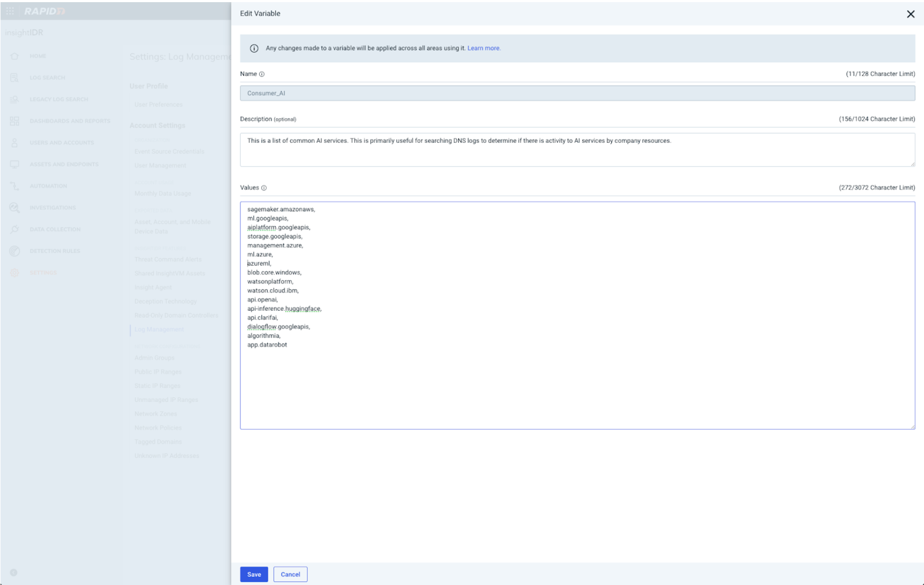Cancel editing the variable
Viewport: 924px width, 585px height.
290,574
